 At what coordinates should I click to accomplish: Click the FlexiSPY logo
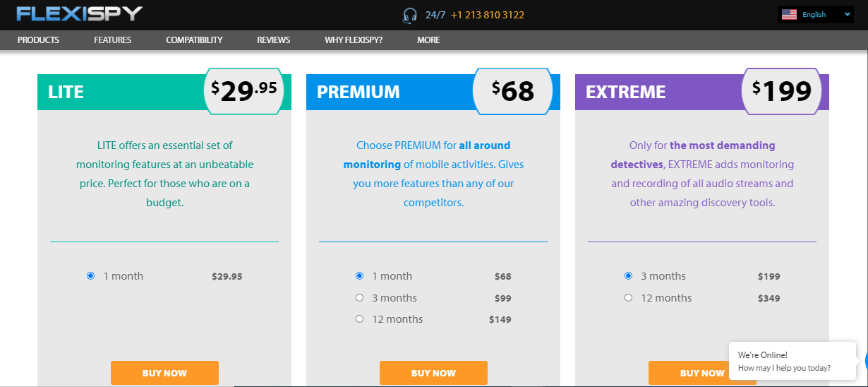pyautogui.click(x=79, y=14)
